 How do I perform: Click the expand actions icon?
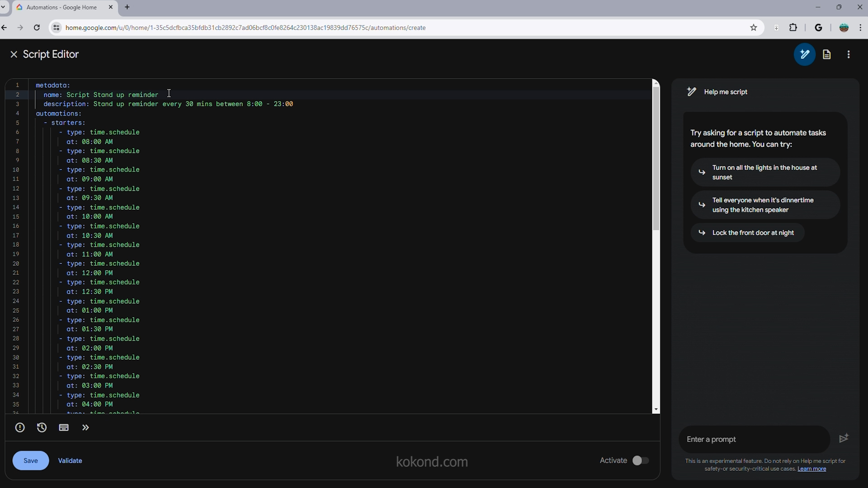click(86, 427)
